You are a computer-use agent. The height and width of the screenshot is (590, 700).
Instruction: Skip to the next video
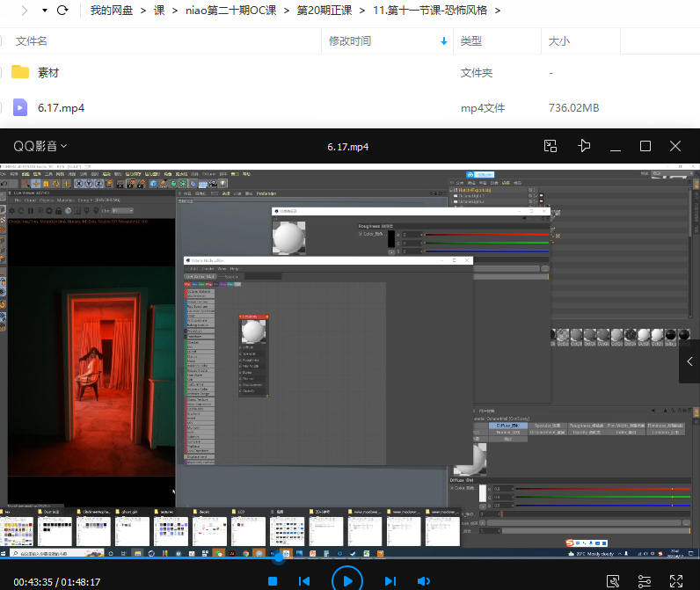(390, 581)
